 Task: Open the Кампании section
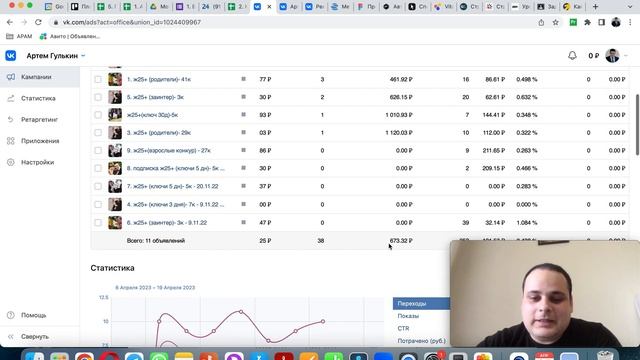tap(36, 77)
